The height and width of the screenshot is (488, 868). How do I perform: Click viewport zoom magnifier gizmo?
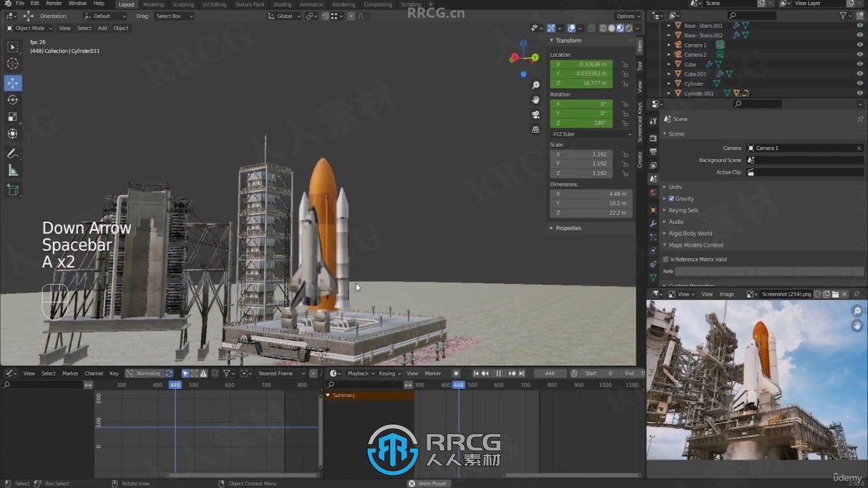[536, 85]
